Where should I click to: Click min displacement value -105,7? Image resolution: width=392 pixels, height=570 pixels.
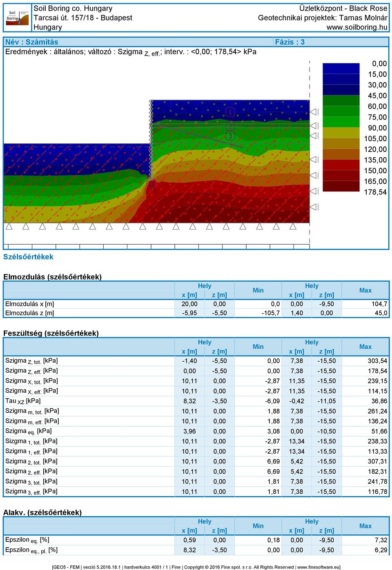click(271, 313)
